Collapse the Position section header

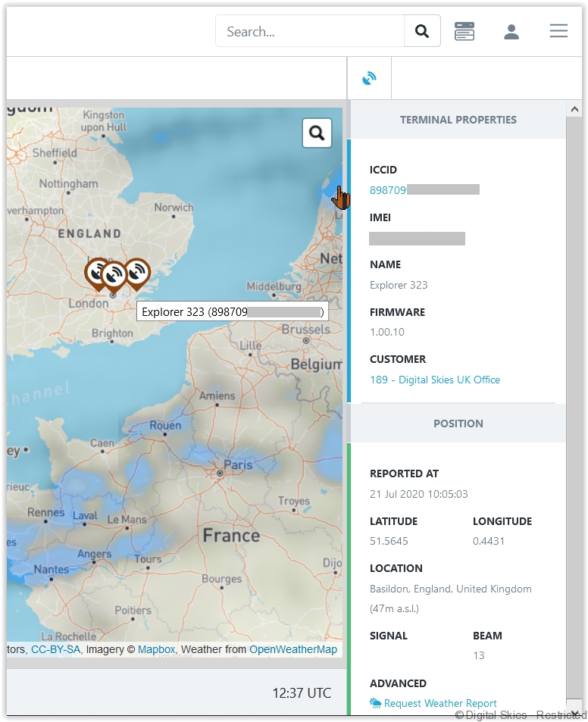point(458,424)
